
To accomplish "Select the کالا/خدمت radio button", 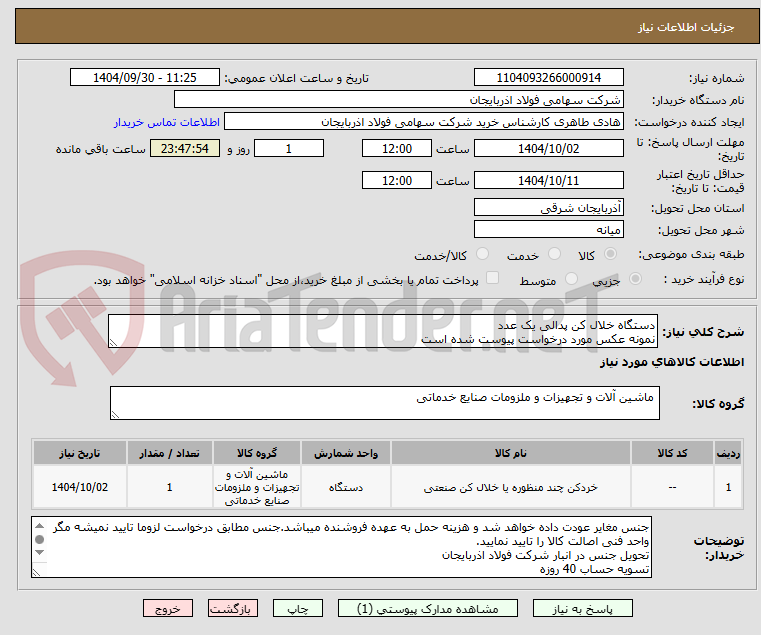I will click(482, 254).
